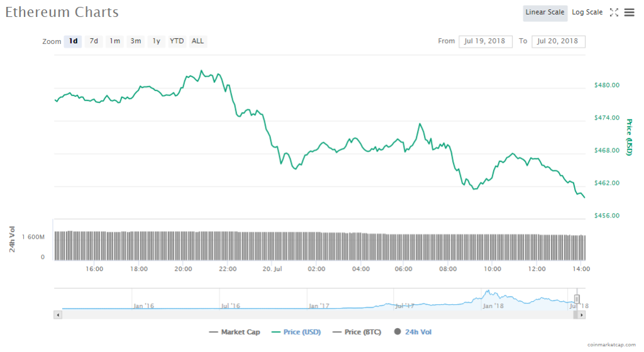Viewport: 644px width, 352px height.
Task: Choose YTD zoom range
Action: 177,41
